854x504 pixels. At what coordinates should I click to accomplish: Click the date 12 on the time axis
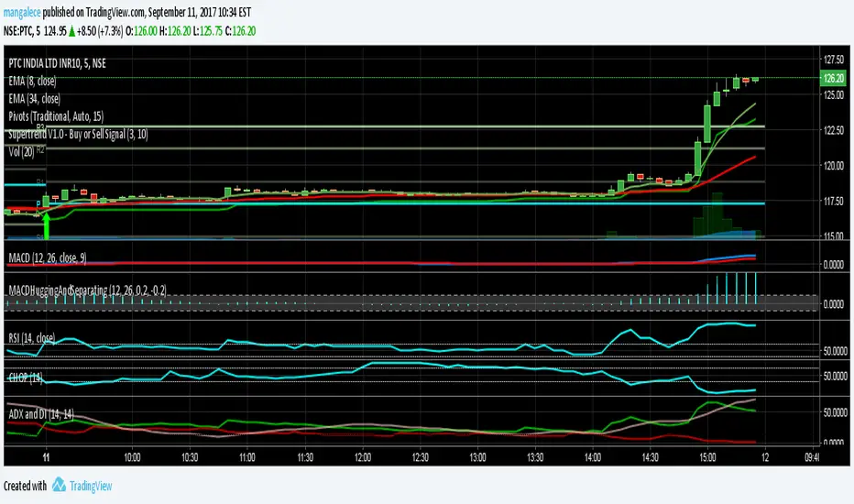click(765, 457)
